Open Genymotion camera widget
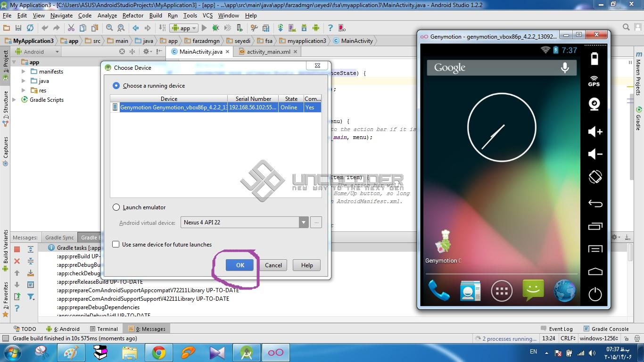 coord(594,104)
